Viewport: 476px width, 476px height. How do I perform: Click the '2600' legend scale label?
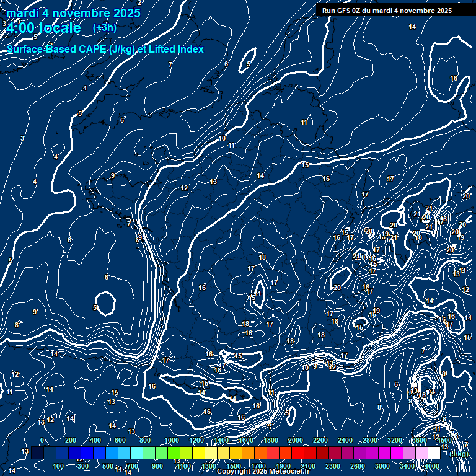click(358, 466)
